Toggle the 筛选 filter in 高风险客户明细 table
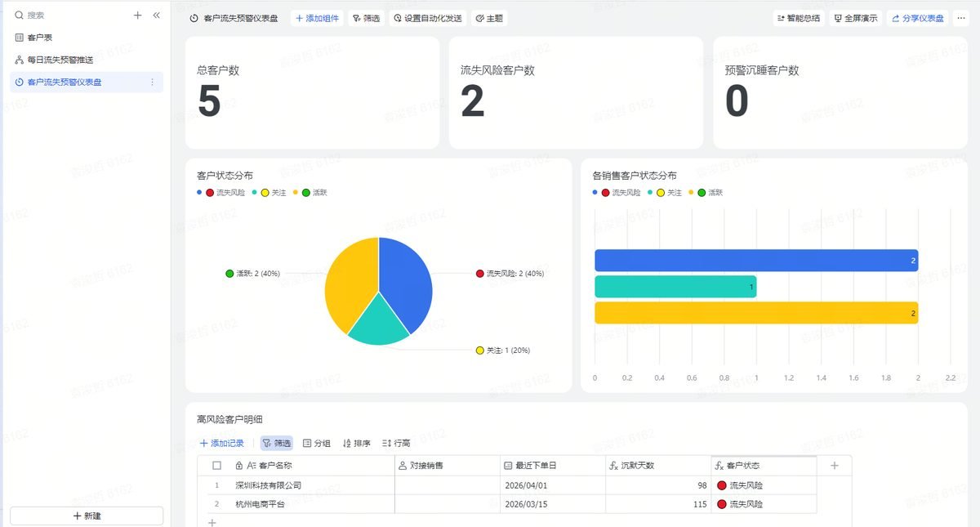 [277, 443]
